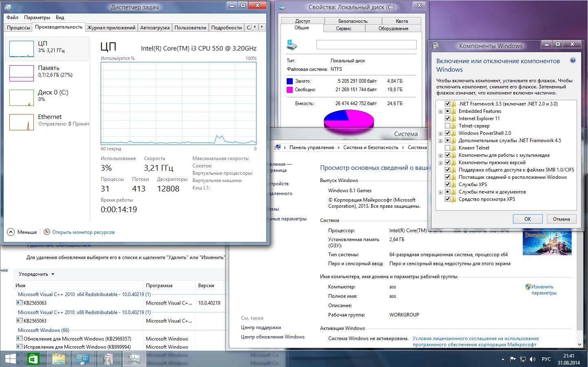Open the Квота tab in disk properties
Viewport: 588px width, 367px height.
coord(402,21)
